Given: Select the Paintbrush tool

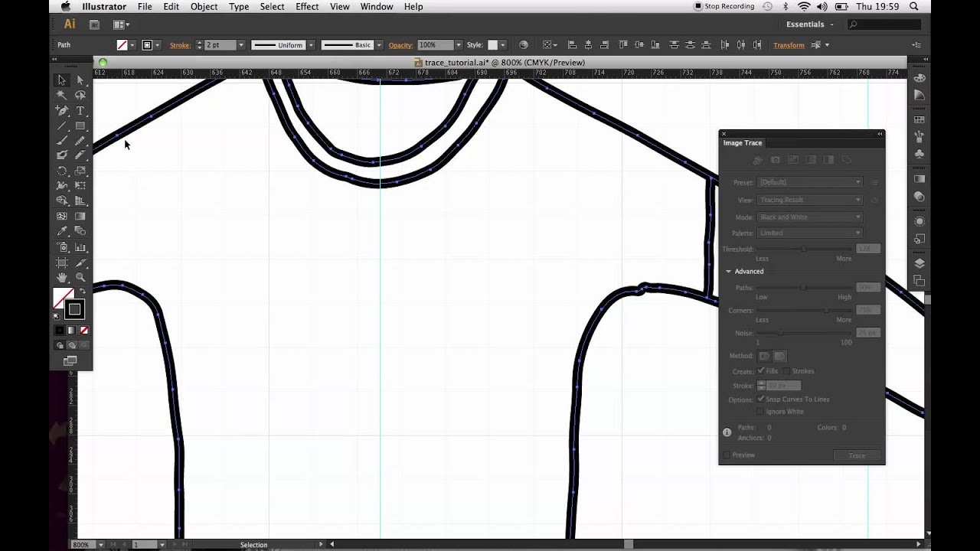Looking at the screenshot, I should pos(62,140).
